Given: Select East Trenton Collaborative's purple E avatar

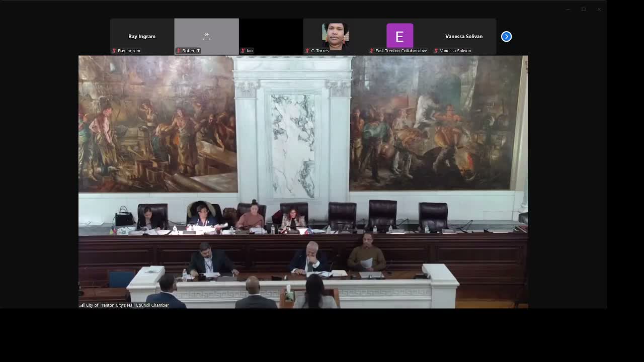Looking at the screenshot, I should point(399,36).
